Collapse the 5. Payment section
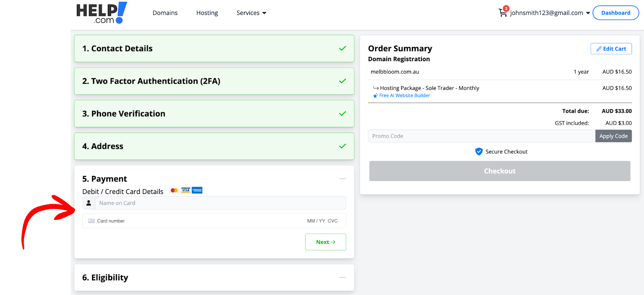 (x=342, y=179)
